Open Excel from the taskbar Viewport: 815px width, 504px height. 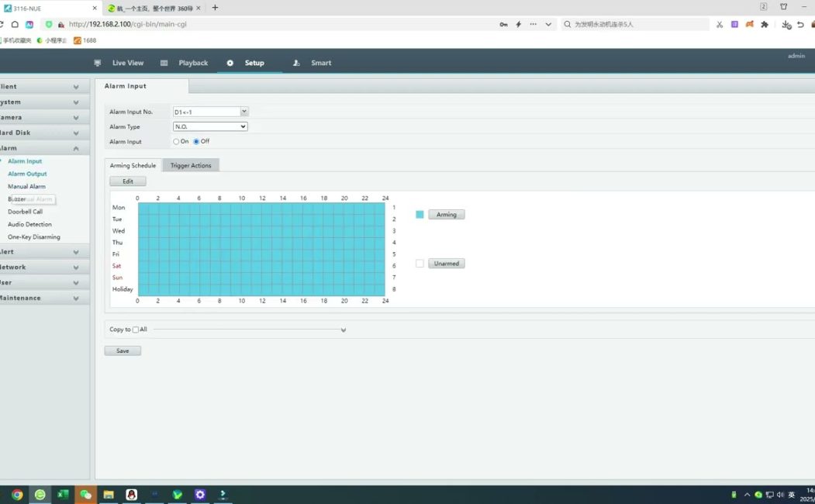(x=63, y=495)
